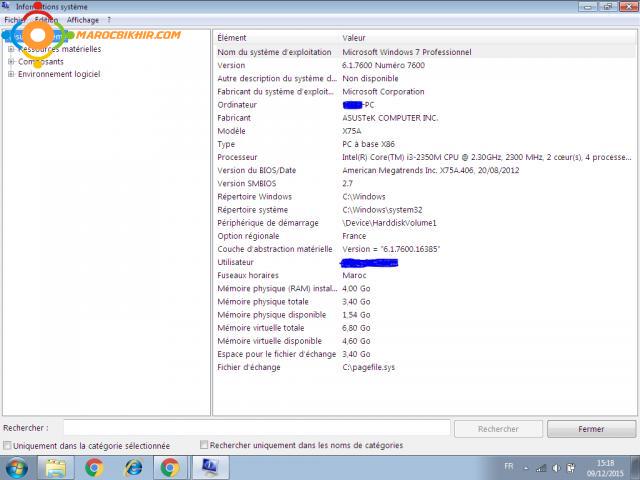Image resolution: width=640 pixels, height=480 pixels.
Task: Select the System Information taskbar icon
Action: point(211,468)
